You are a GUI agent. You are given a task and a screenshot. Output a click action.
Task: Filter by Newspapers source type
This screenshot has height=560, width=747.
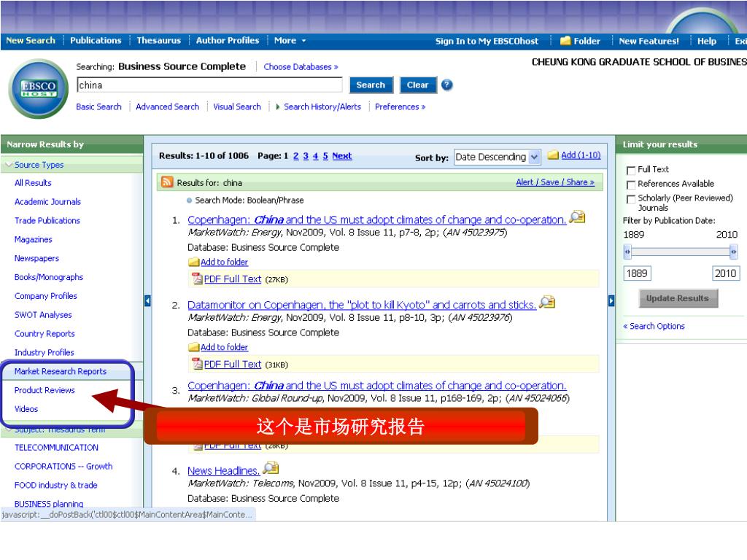(36, 258)
